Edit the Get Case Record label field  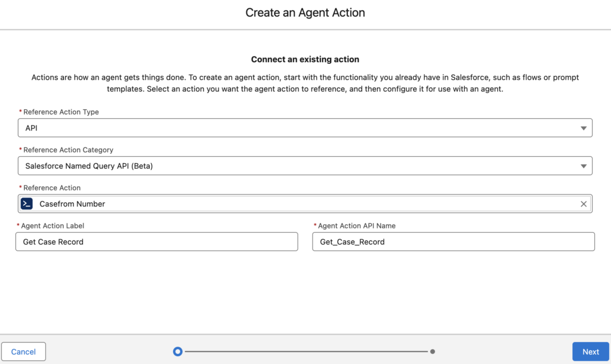pyautogui.click(x=156, y=241)
